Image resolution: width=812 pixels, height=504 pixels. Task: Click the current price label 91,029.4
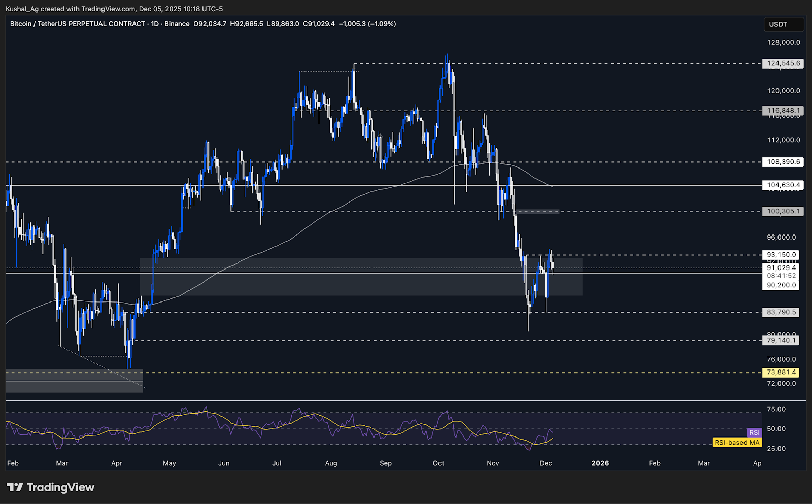point(781,267)
